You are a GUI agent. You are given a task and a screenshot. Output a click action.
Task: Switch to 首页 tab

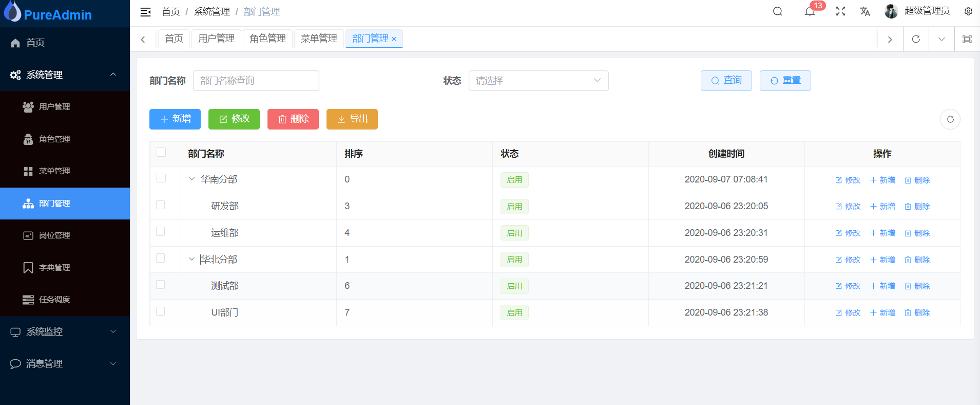[174, 39]
